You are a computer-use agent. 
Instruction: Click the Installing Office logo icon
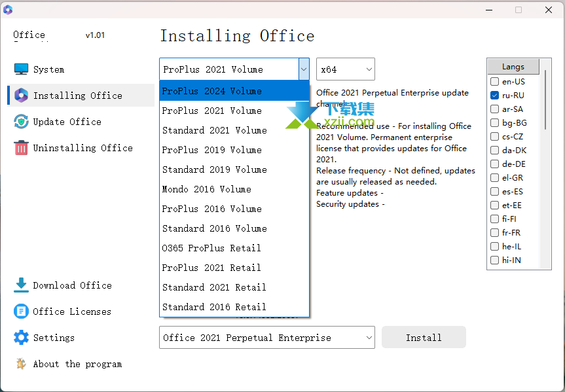tap(21, 95)
